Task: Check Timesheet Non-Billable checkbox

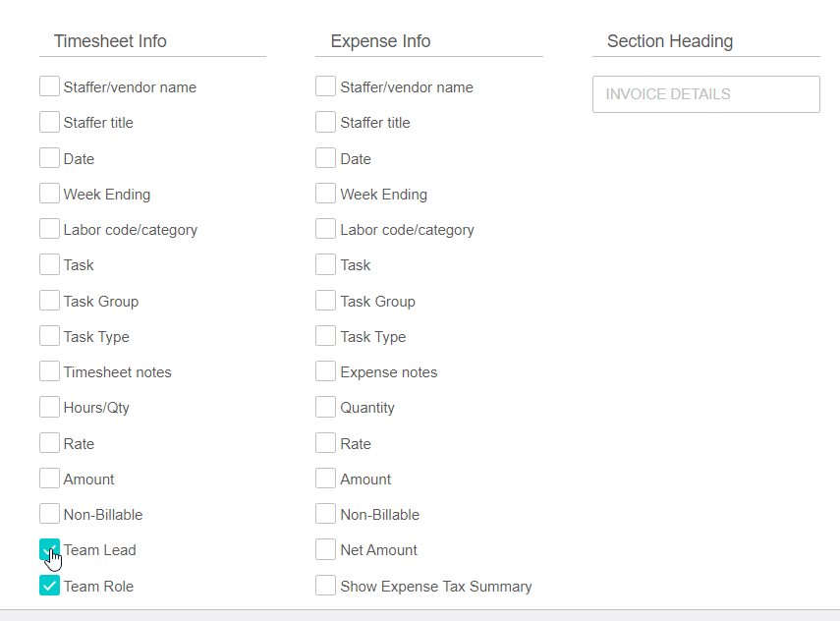Action: [x=49, y=514]
